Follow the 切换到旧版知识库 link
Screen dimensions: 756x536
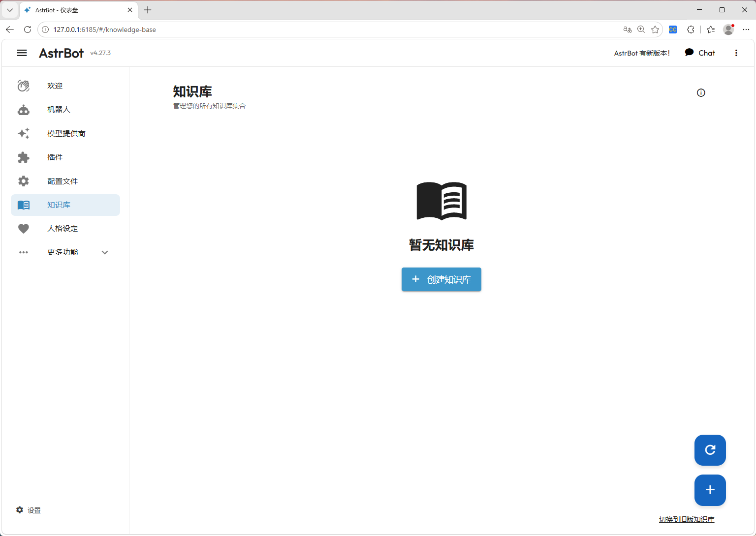pos(687,519)
